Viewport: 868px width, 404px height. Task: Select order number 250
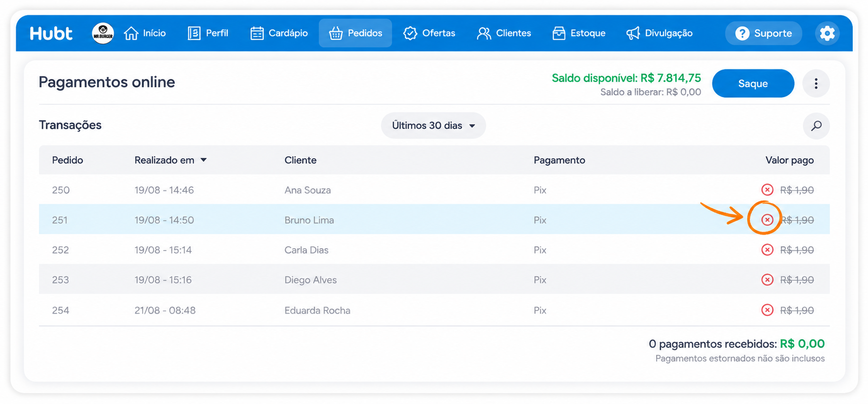(x=61, y=190)
